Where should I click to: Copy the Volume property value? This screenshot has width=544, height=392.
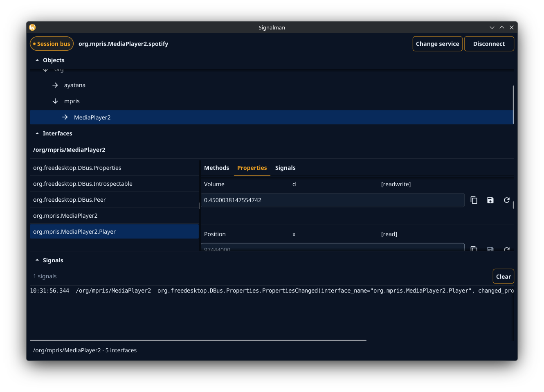point(474,200)
